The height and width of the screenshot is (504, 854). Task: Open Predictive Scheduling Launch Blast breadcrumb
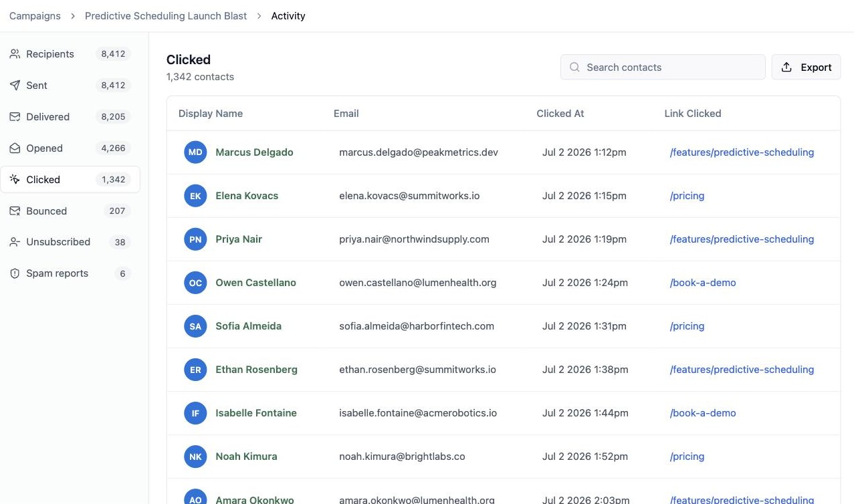coord(166,16)
